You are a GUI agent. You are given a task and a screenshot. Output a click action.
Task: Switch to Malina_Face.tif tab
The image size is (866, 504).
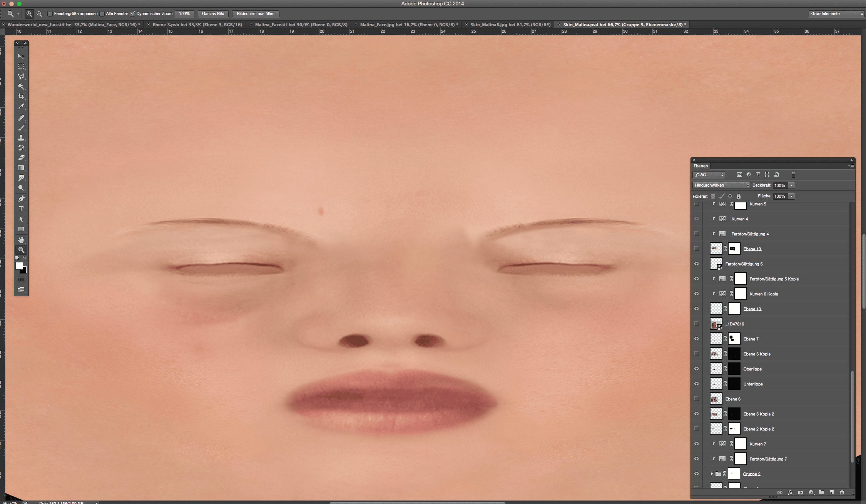pyautogui.click(x=301, y=25)
